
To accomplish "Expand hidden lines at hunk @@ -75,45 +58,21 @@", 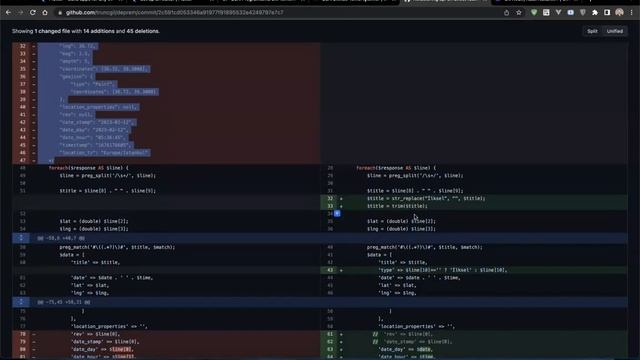I will click(x=21, y=302).
